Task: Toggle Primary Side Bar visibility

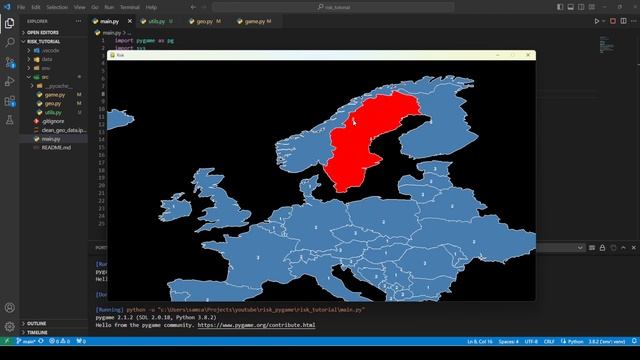Action: tap(560, 7)
